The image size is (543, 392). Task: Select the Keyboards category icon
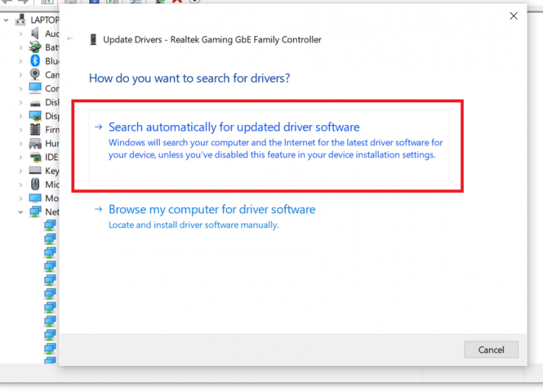click(x=35, y=170)
